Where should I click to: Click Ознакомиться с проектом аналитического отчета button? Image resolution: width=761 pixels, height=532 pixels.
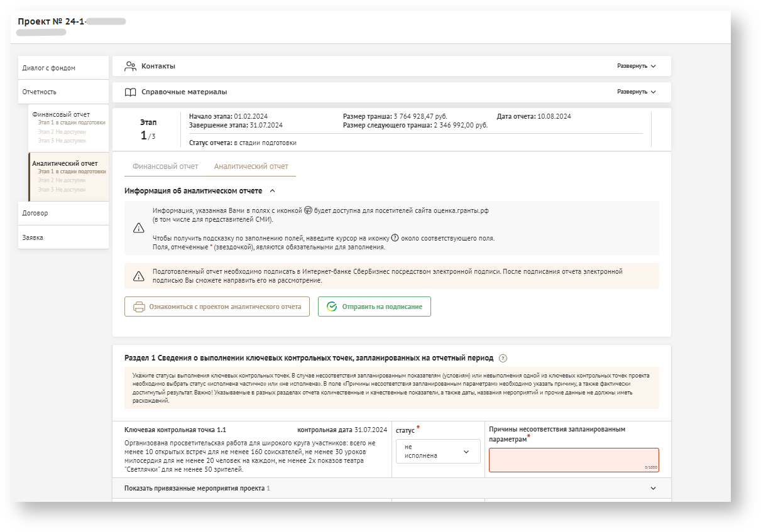pos(217,307)
